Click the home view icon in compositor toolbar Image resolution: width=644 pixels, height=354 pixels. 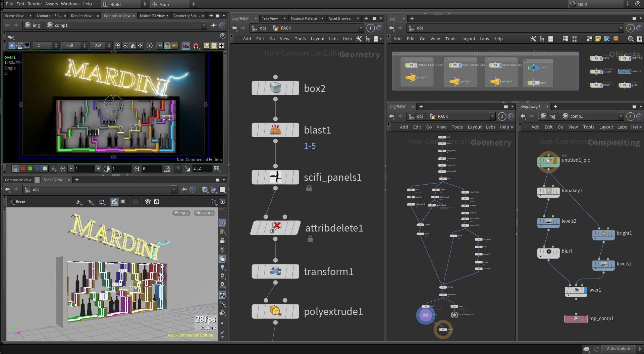(x=133, y=46)
